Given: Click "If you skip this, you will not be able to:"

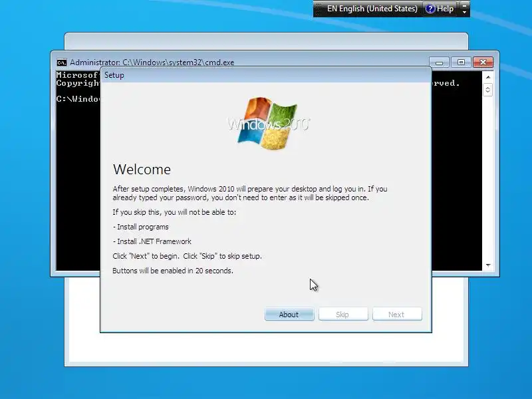Looking at the screenshot, I should (174, 212).
